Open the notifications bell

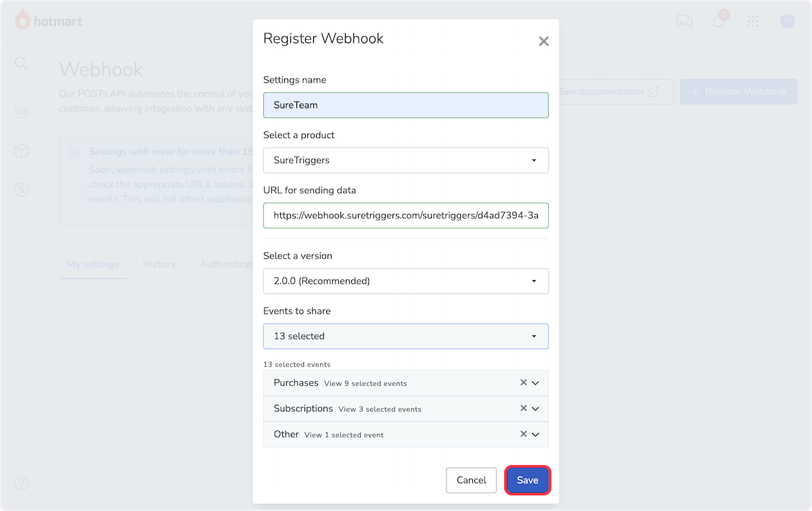719,21
